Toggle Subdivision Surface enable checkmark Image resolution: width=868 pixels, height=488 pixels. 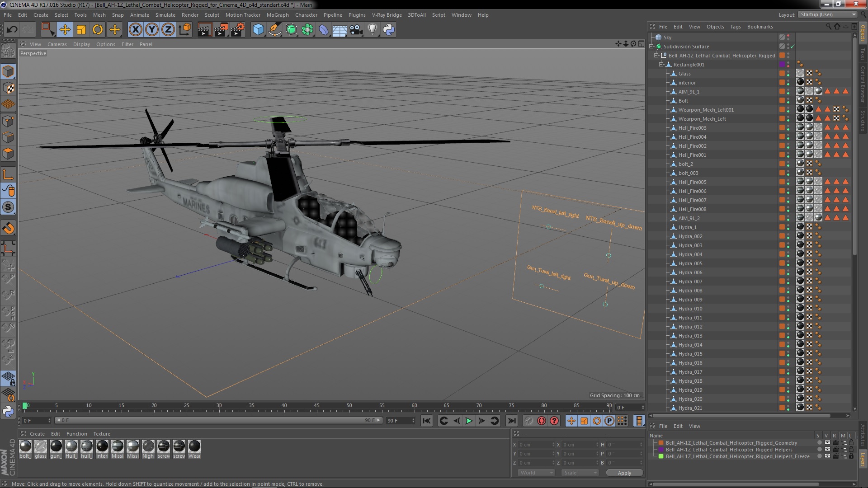point(792,47)
